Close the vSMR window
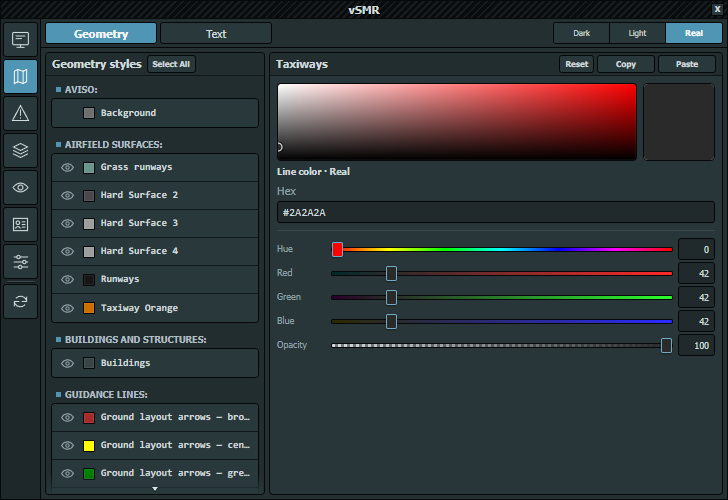The height and width of the screenshot is (500, 728). pyautogui.click(x=717, y=9)
